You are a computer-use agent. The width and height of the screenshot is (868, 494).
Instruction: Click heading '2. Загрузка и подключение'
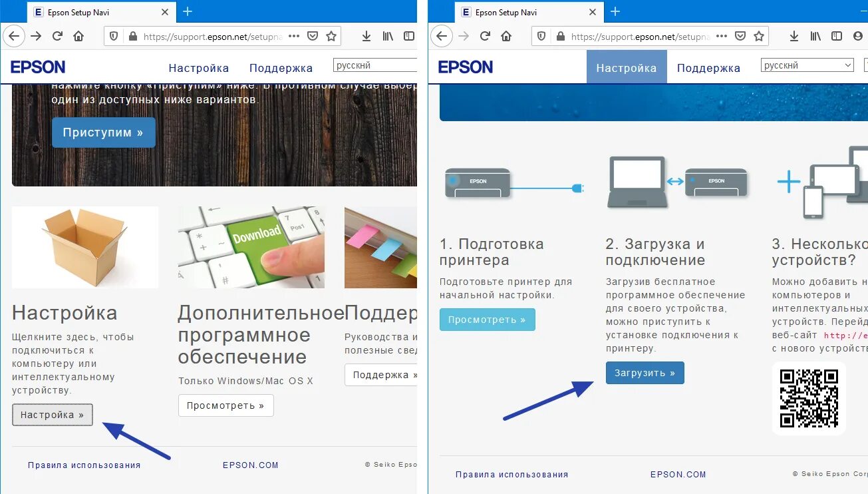(655, 252)
